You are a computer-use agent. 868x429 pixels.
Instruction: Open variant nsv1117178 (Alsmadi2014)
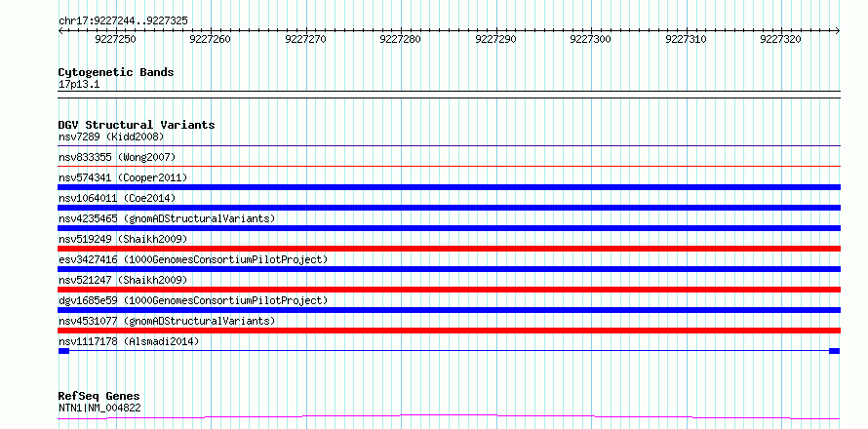(x=129, y=341)
